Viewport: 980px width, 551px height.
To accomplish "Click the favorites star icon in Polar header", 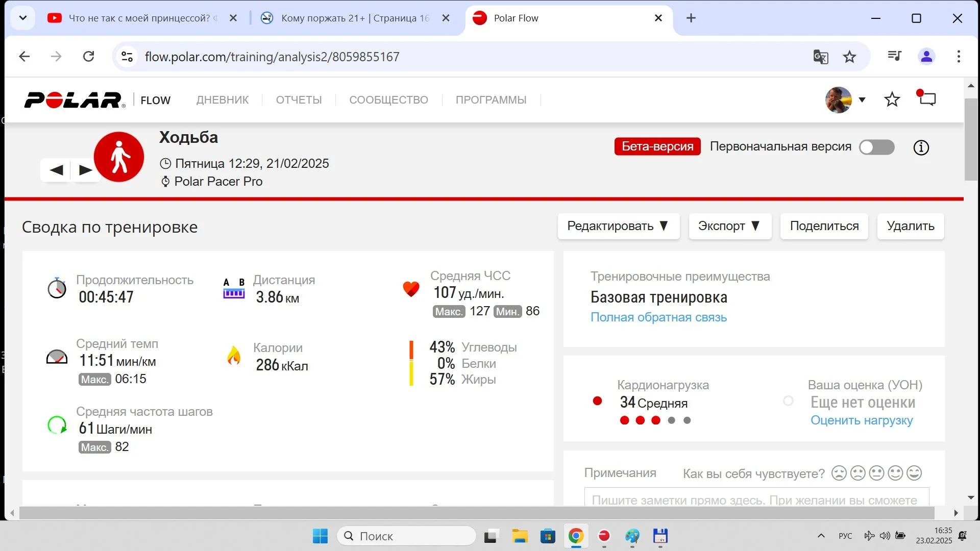I will (x=892, y=99).
